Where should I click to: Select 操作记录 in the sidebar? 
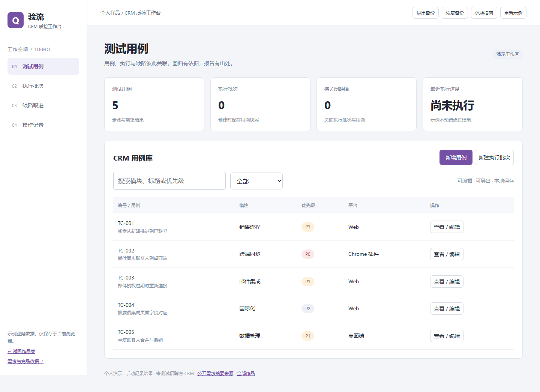(43, 125)
